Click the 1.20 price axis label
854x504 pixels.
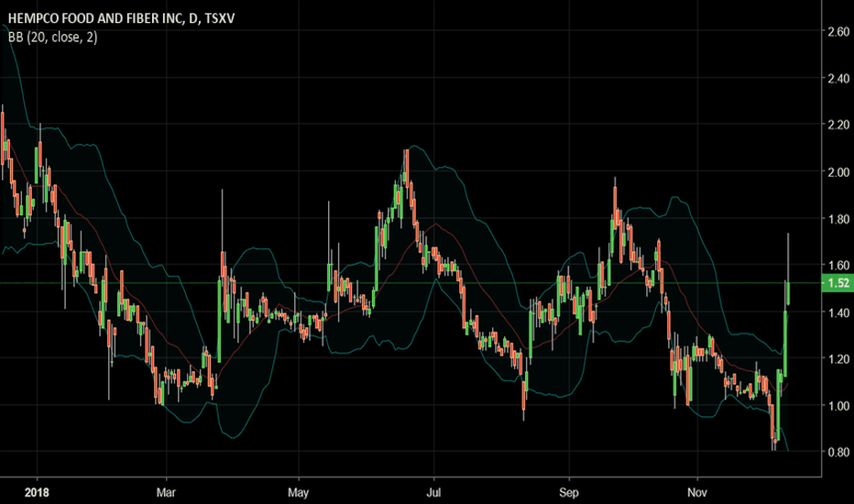click(x=838, y=359)
